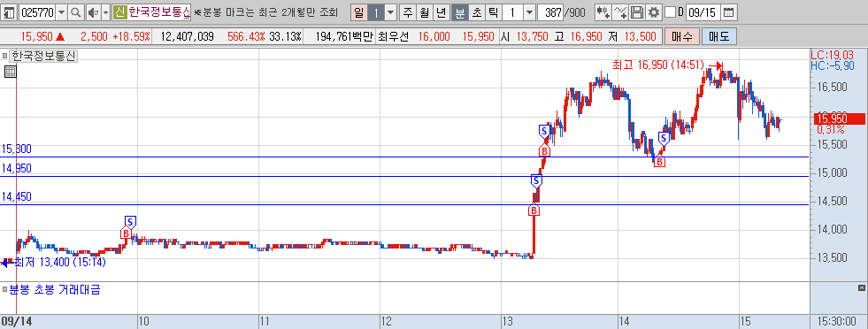Click the magnifier stock search icon
868x329 pixels.
click(x=76, y=12)
